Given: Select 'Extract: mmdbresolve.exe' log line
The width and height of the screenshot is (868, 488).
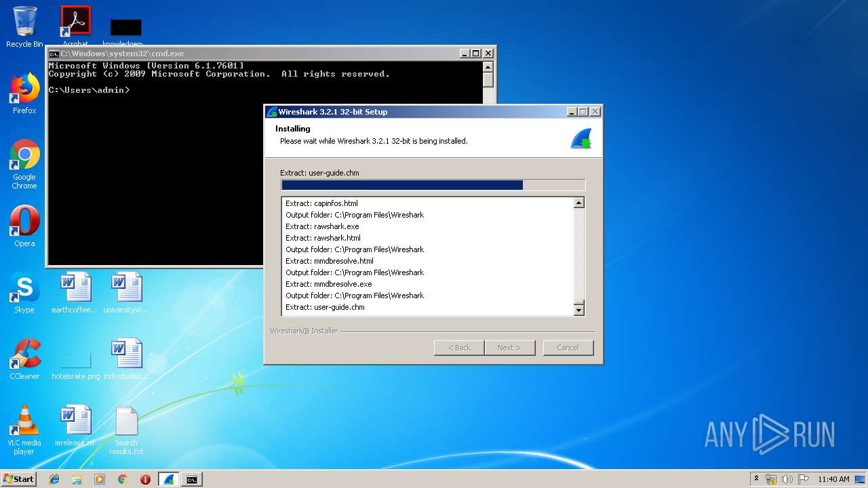Looking at the screenshot, I should click(x=329, y=284).
